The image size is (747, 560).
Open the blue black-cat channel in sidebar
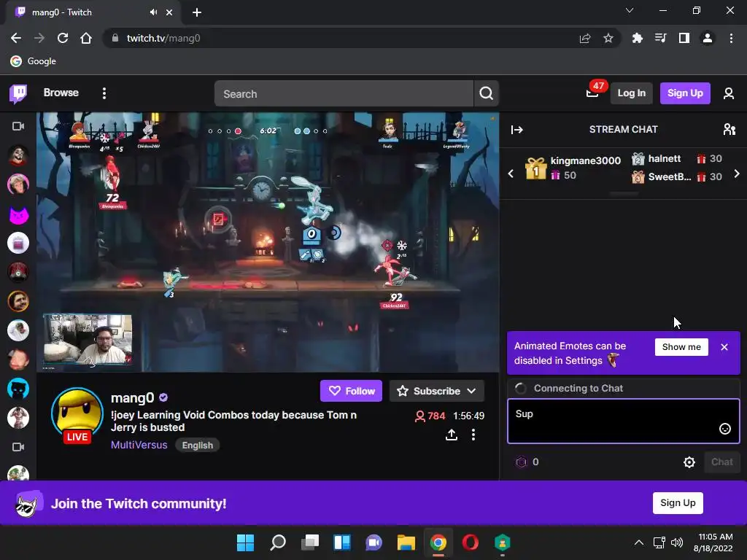(x=18, y=389)
